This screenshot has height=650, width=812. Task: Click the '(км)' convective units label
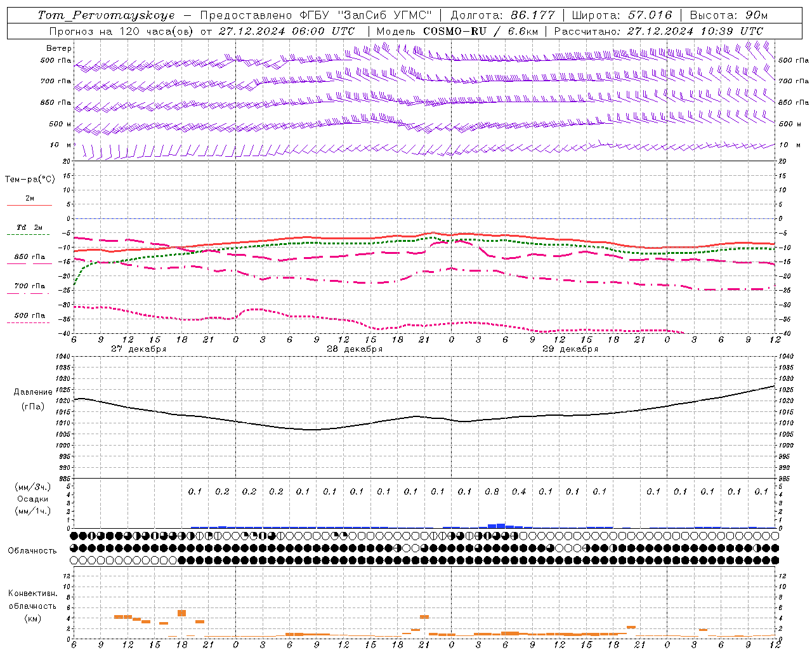32,618
